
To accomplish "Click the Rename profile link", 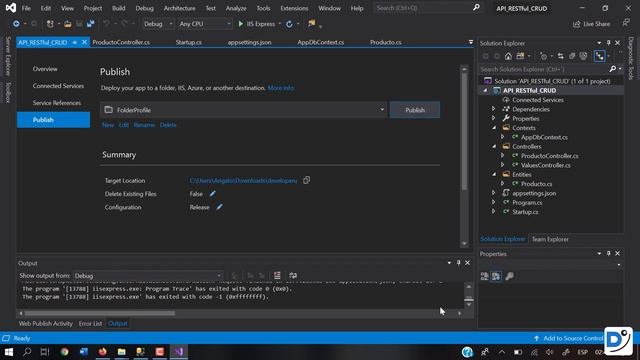I will click(144, 125).
